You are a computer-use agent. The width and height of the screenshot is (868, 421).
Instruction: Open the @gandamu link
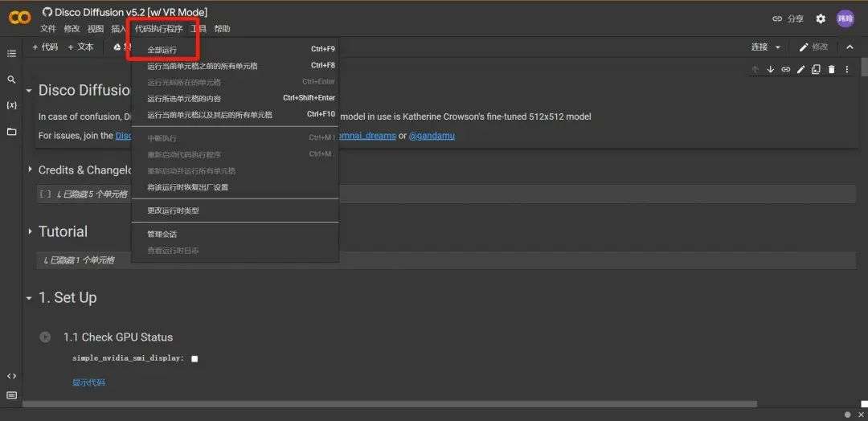(x=432, y=136)
